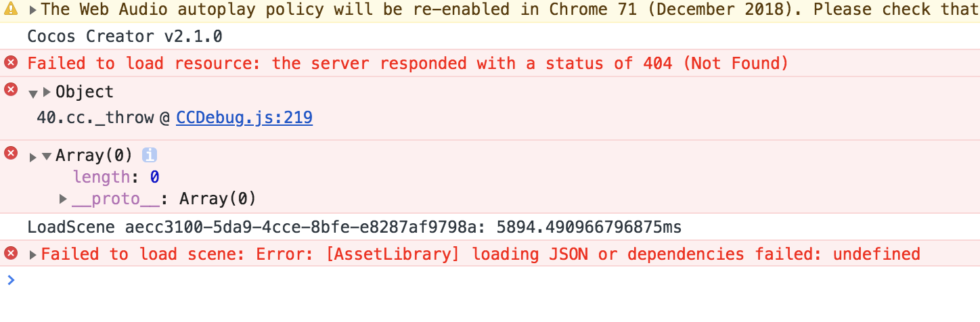Click error icon beside the Array(0) entry

coord(11,153)
